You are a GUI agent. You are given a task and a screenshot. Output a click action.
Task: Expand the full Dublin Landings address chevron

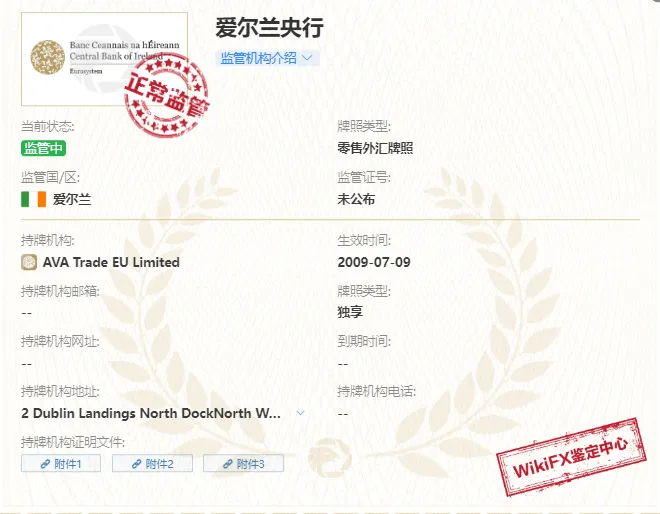point(301,413)
